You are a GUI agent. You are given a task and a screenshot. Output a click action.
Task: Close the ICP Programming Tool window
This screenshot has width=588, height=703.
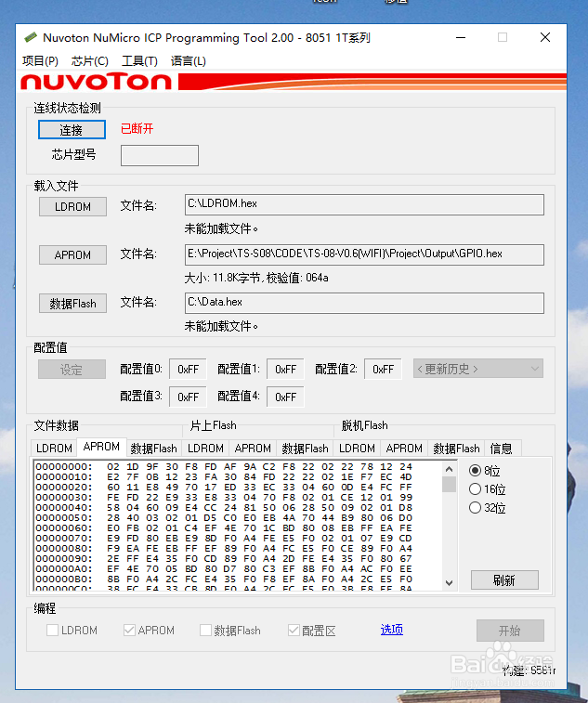(x=545, y=38)
